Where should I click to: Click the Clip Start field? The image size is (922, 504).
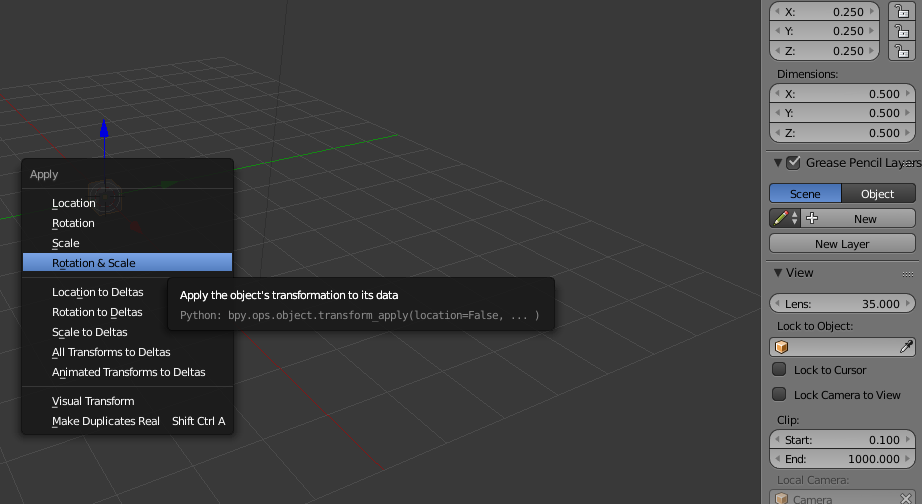[x=842, y=439]
